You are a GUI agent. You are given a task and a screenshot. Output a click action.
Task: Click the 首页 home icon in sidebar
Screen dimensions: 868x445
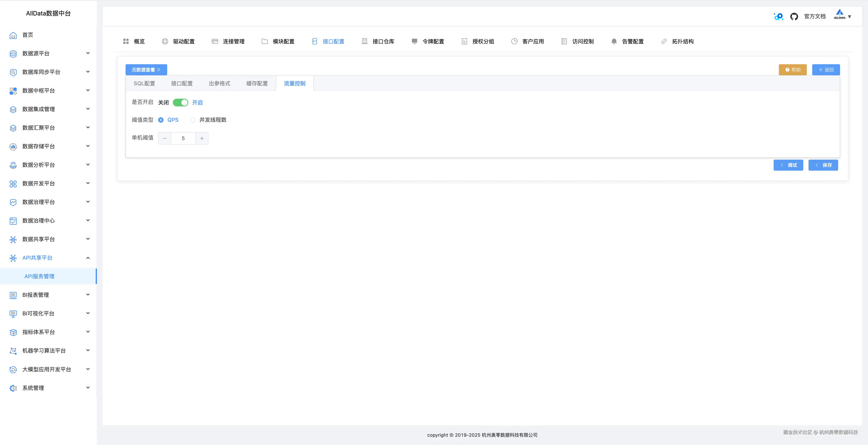point(13,35)
